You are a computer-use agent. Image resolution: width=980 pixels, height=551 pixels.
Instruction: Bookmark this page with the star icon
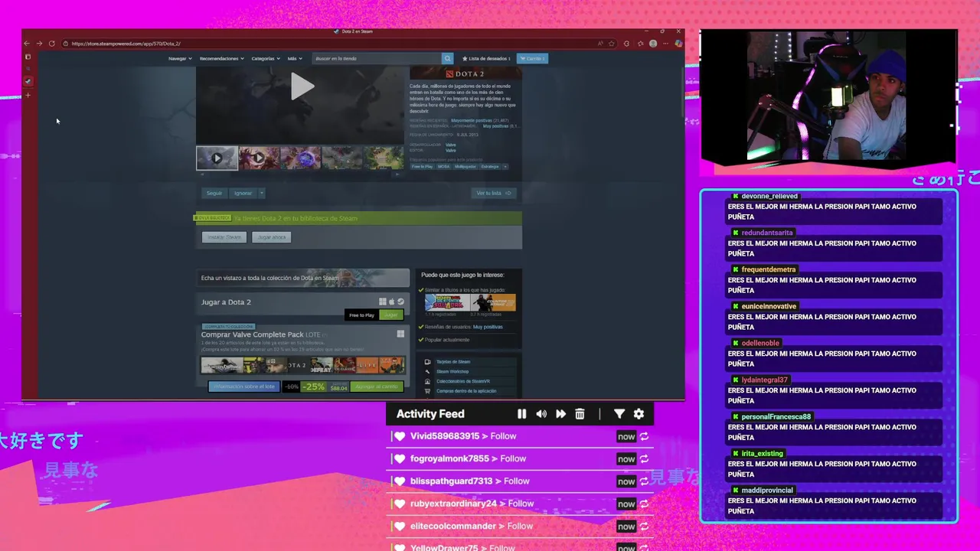pos(613,44)
